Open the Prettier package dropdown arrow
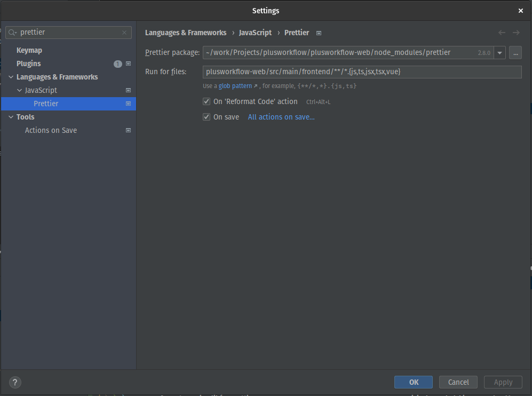532x396 pixels. (x=500, y=53)
